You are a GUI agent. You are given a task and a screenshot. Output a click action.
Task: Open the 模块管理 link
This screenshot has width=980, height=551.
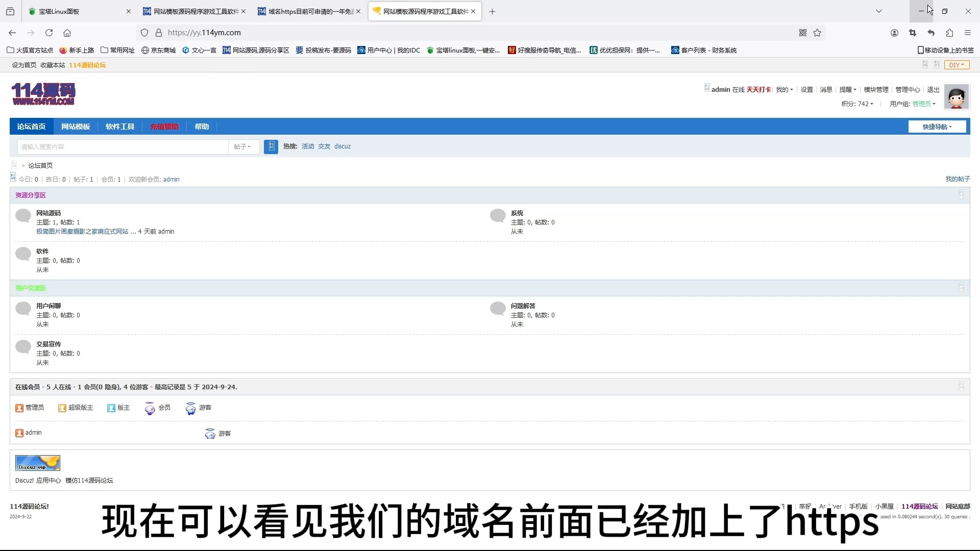pyautogui.click(x=876, y=89)
